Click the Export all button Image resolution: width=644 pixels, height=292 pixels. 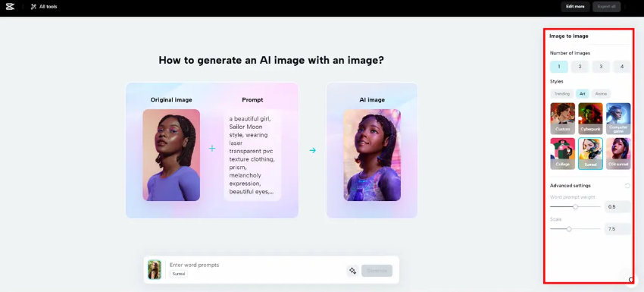pos(606,7)
